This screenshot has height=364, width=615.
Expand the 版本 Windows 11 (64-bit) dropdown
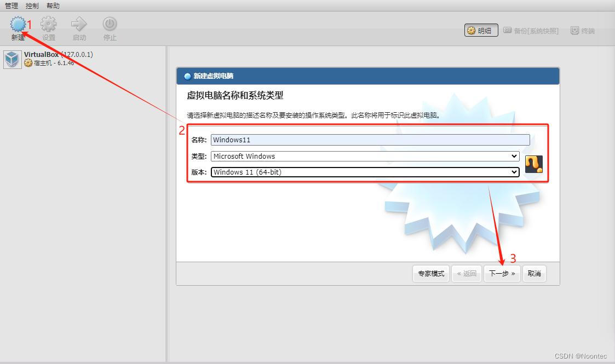pyautogui.click(x=365, y=172)
